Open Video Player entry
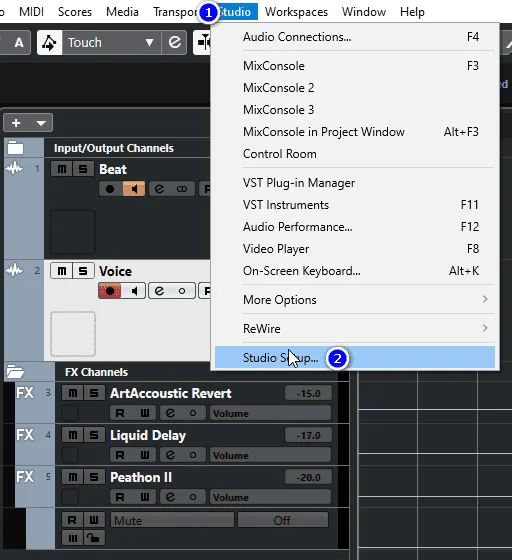 click(355, 249)
